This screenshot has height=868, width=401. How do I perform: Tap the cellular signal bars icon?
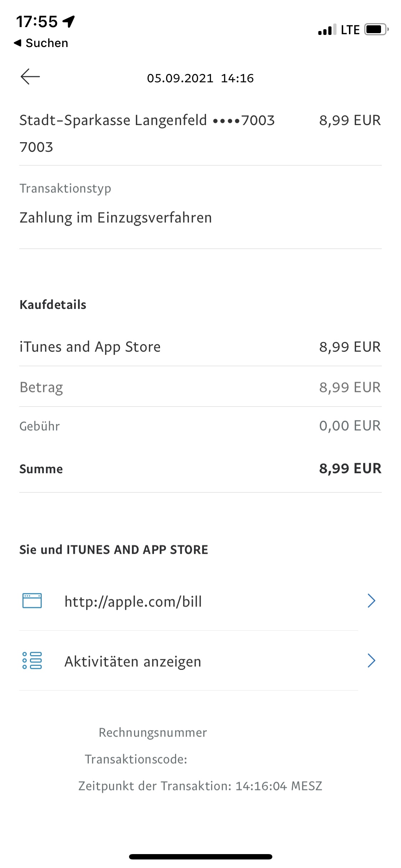[x=327, y=30]
